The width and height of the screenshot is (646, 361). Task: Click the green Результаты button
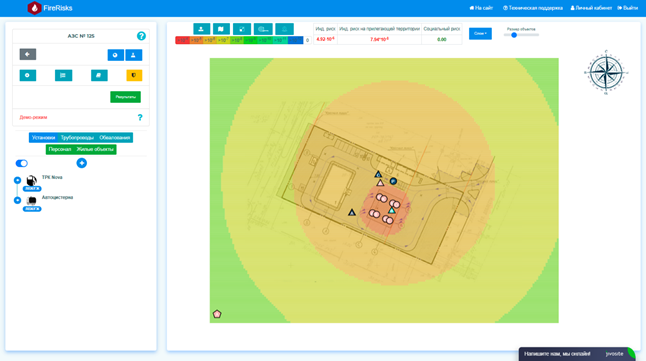(125, 97)
